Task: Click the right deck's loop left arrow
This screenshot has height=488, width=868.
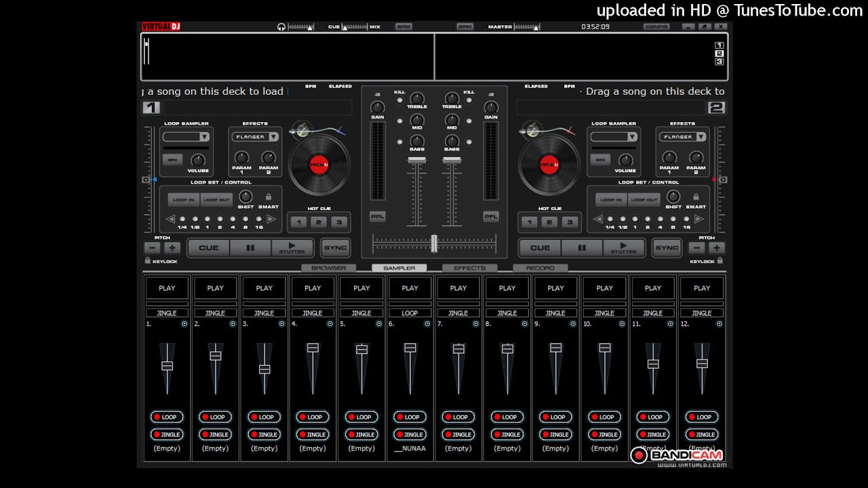Action: [597, 219]
